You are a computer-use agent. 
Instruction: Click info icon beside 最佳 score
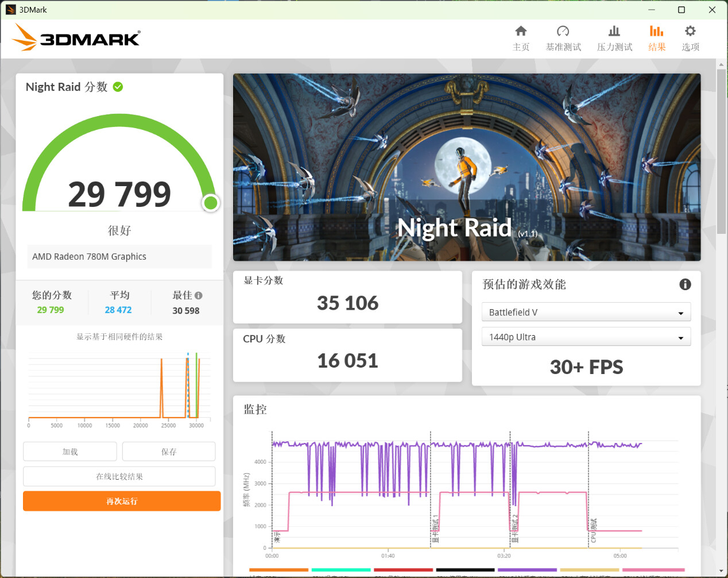199,295
